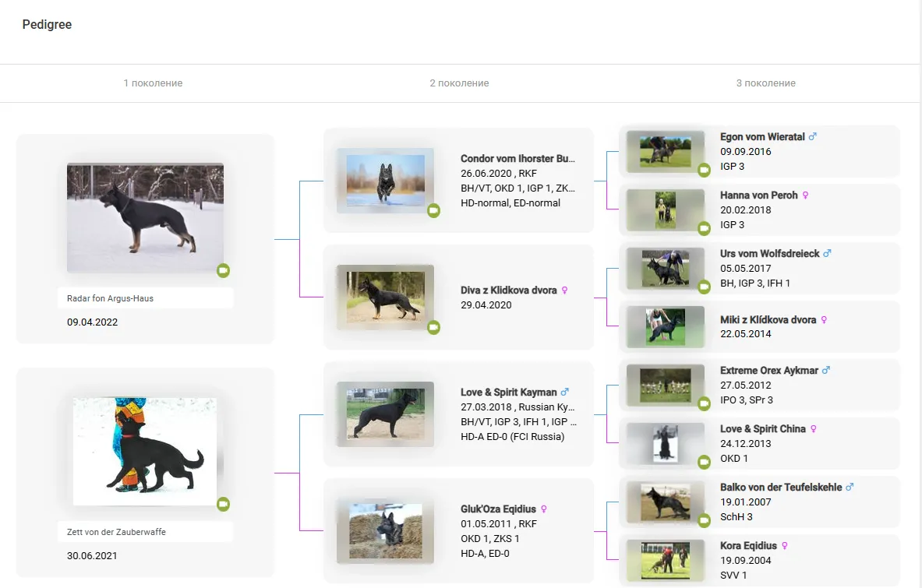The image size is (922, 588).
Task: Open Condor vom Ihorster profile link
Action: [x=518, y=159]
